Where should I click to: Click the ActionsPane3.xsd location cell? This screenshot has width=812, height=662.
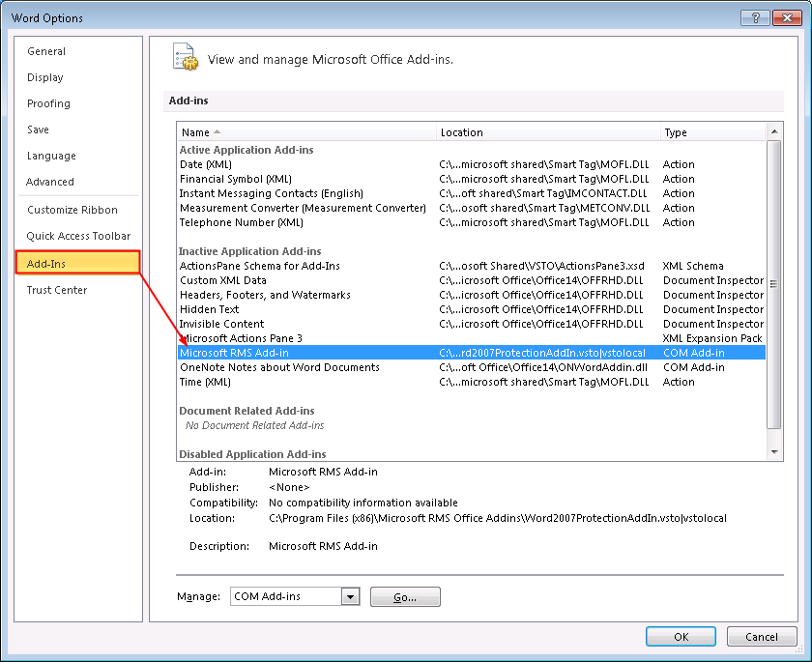(x=541, y=266)
